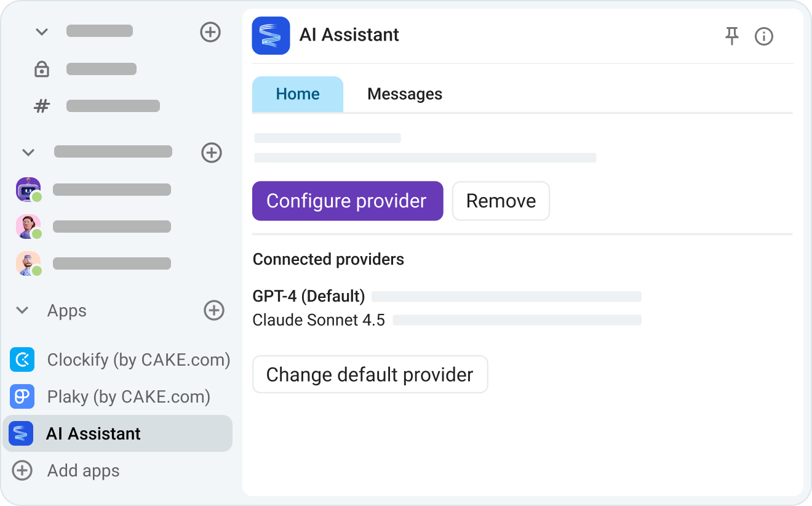This screenshot has height=506, width=812.
Task: Collapse the top channels section chevron
Action: coord(41,31)
